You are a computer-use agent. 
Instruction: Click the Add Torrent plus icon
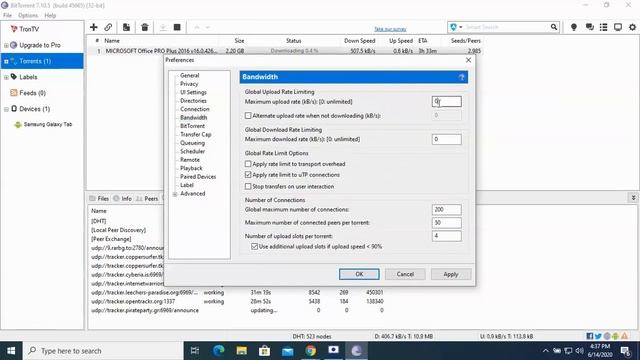93,27
